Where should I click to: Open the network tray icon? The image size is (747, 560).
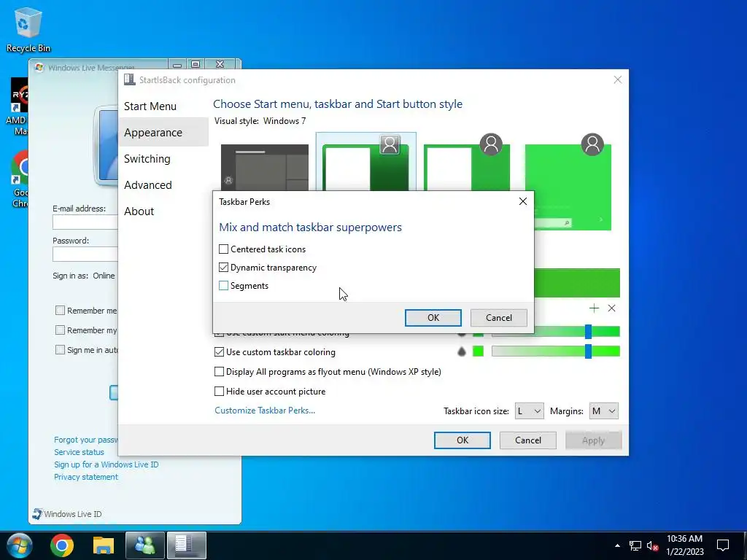click(635, 545)
